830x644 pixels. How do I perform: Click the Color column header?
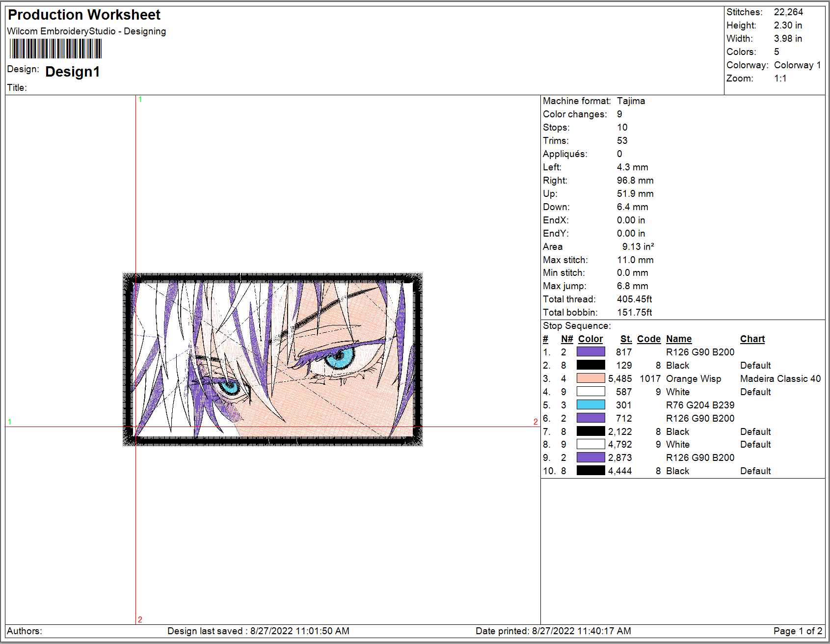(x=590, y=339)
